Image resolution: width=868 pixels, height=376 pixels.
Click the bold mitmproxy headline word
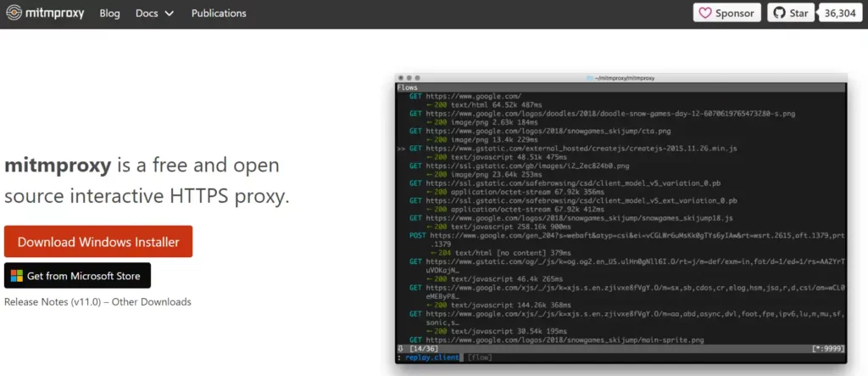tap(58, 166)
